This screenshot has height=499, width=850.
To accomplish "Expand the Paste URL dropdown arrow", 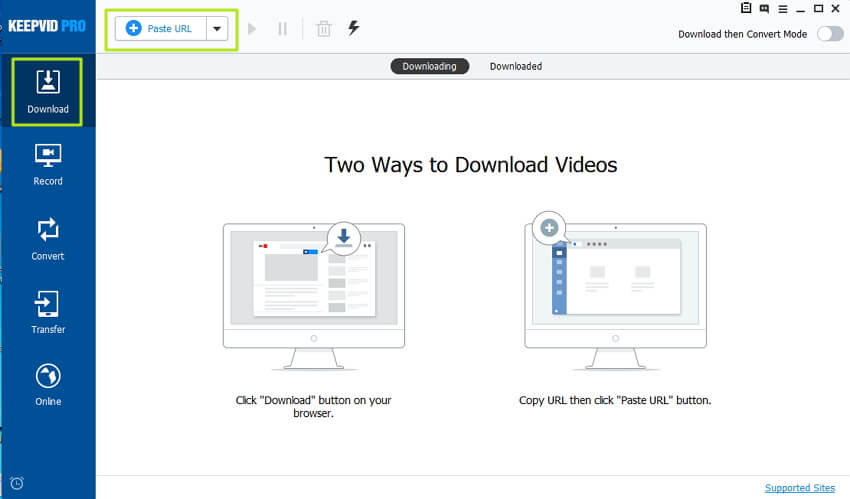I will tap(217, 29).
